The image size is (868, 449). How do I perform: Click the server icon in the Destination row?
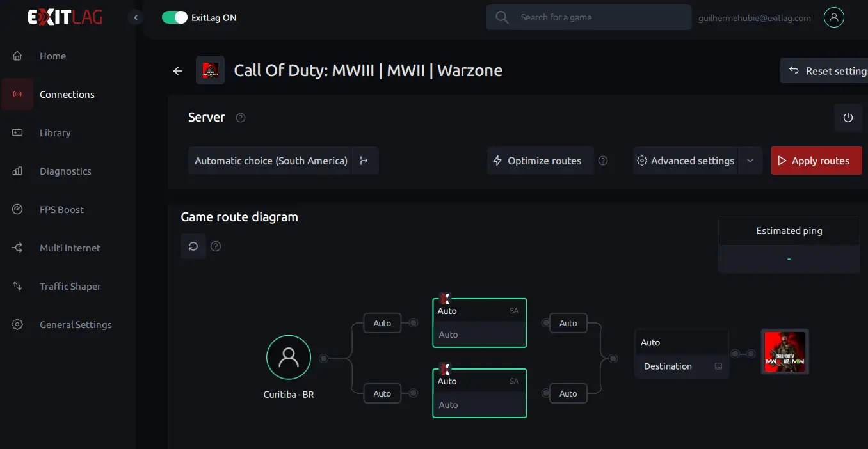coord(718,366)
